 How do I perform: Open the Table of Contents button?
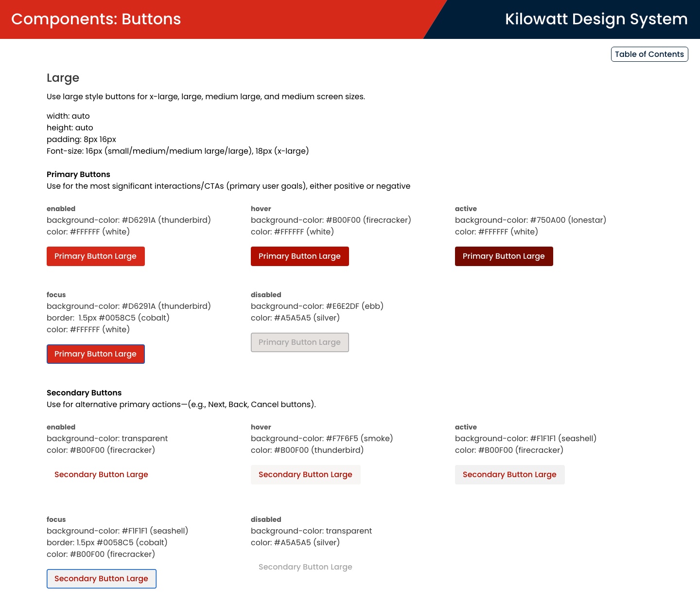tap(649, 54)
